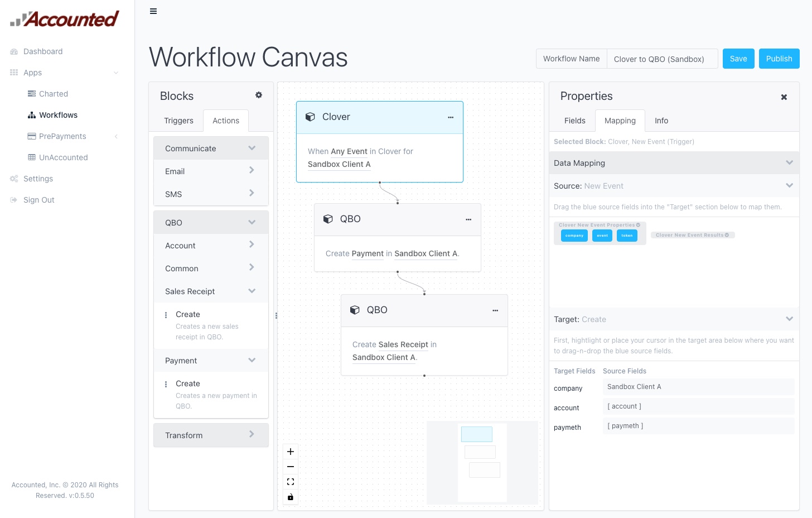Click the account target field
This screenshot has height=518, width=812.
coord(699,406)
